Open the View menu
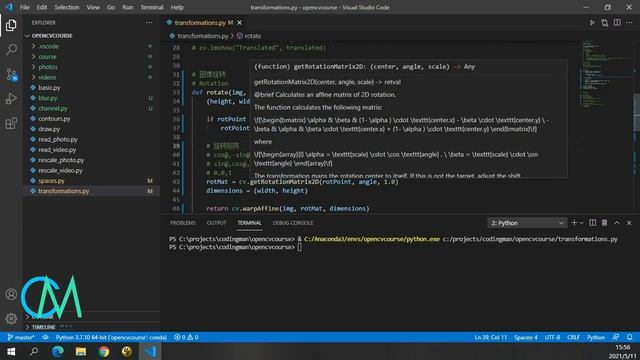This screenshot has width=640, height=360. [x=93, y=7]
